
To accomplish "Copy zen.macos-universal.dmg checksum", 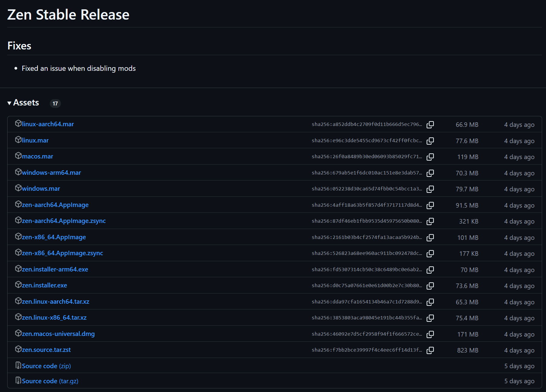I will coord(430,334).
